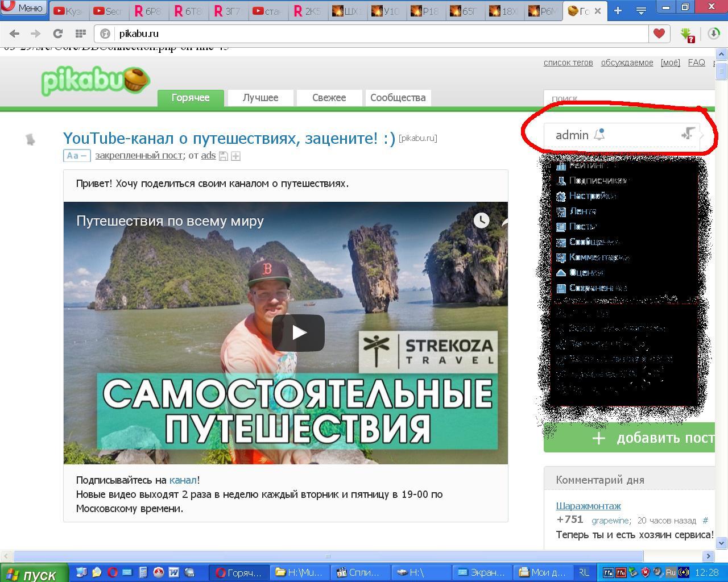Open the Opera Меню dropdown
Screen dimensions: 728x582
(x=24, y=8)
